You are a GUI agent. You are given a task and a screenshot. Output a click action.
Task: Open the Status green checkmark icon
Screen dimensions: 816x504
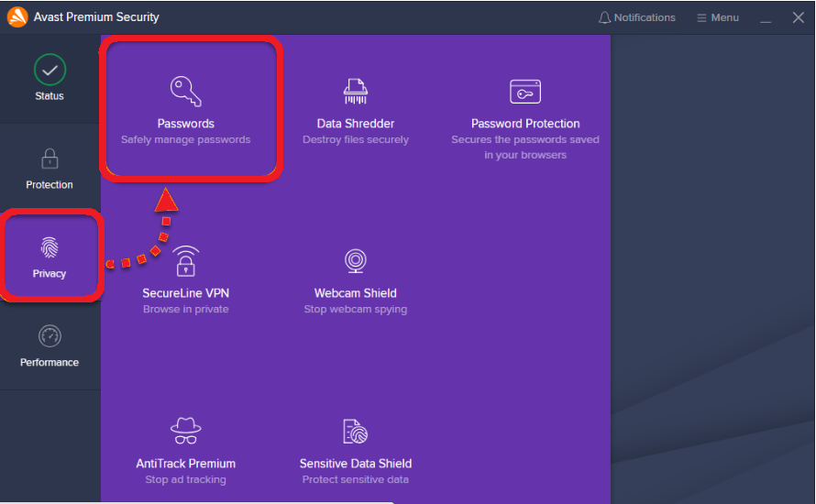[x=50, y=70]
